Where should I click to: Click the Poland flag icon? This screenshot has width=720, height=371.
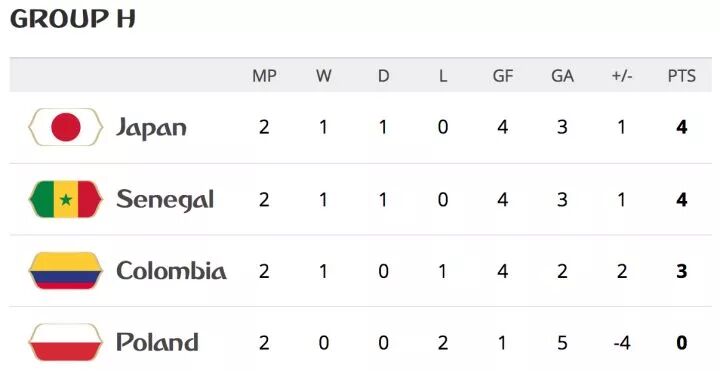(x=66, y=343)
